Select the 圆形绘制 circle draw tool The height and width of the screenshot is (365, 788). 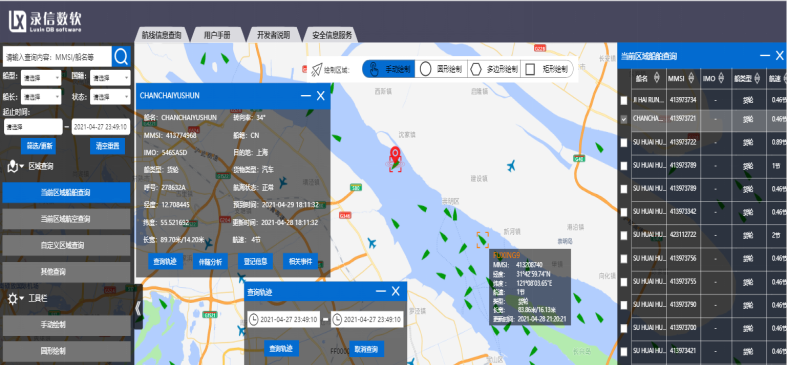coord(441,69)
